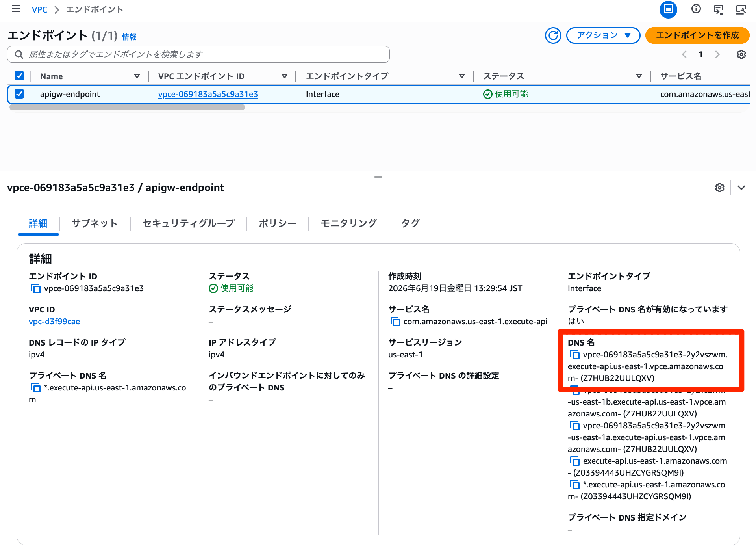This screenshot has width=756, height=554.
Task: Focus the endpoint search field
Action: pos(198,54)
